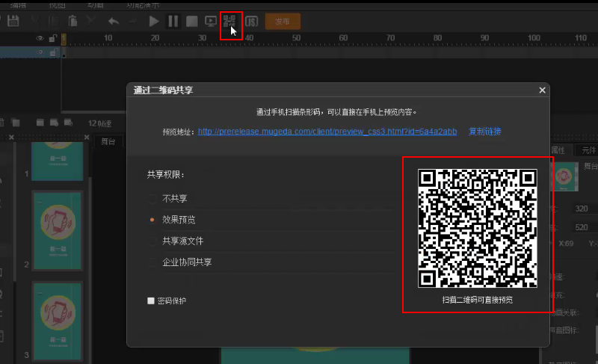This screenshot has width=598, height=364.
Task: Toggle the eye icon on the selected layer row
Action: (40, 52)
